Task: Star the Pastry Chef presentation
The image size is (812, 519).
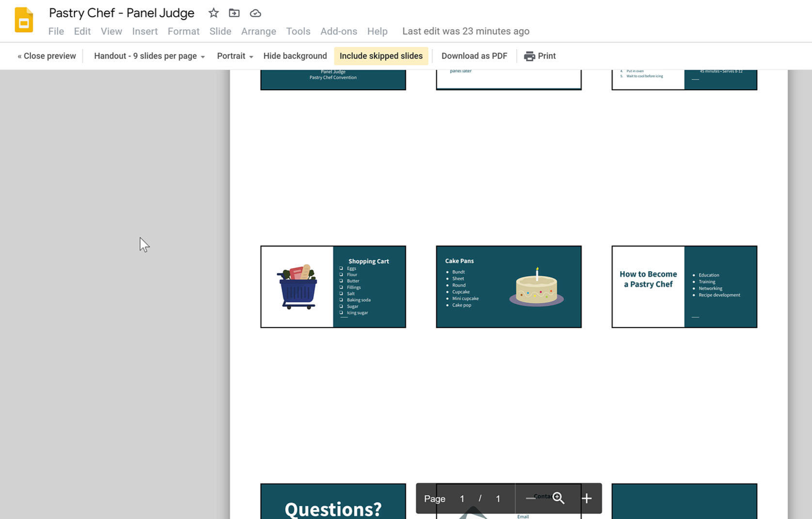Action: click(213, 13)
